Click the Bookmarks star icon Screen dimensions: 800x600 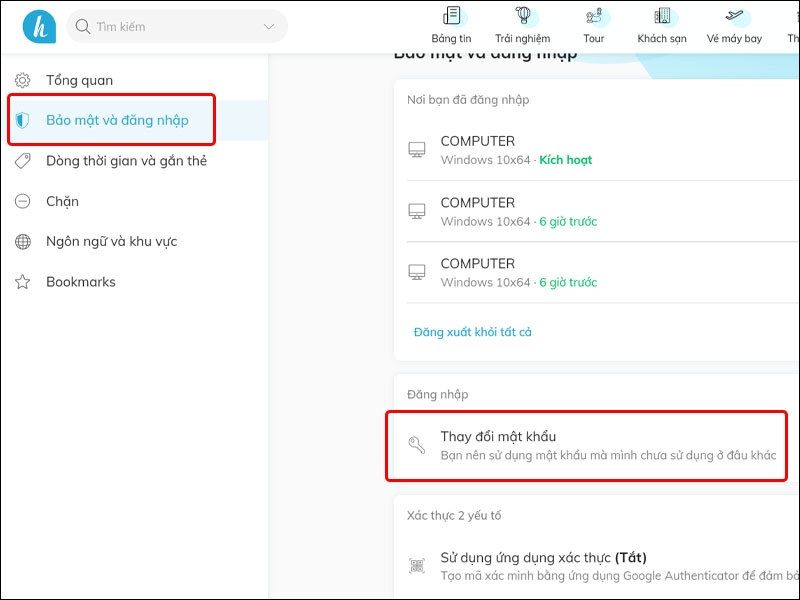22,282
